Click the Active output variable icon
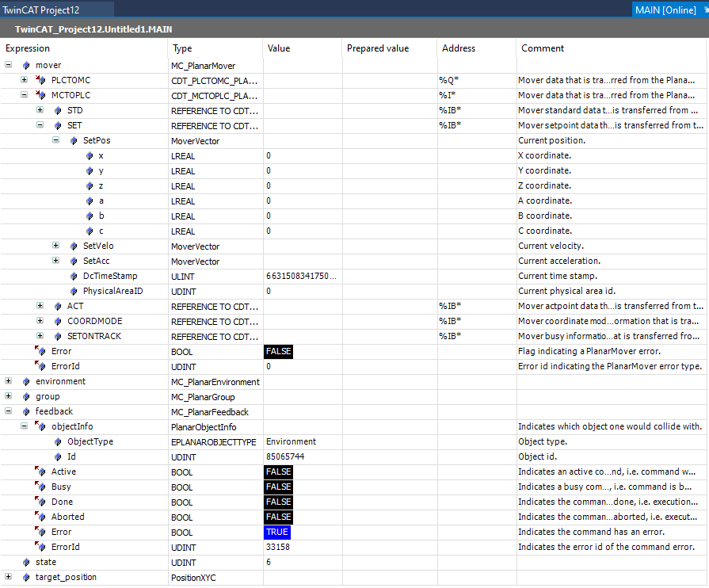 pos(40,472)
